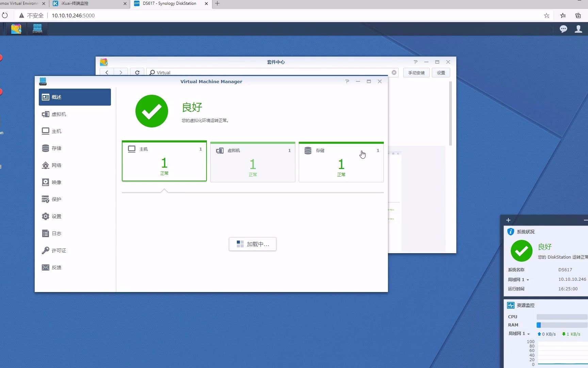Open Package Center from the DSM taskbar
588x368 pixels.
pos(16,29)
